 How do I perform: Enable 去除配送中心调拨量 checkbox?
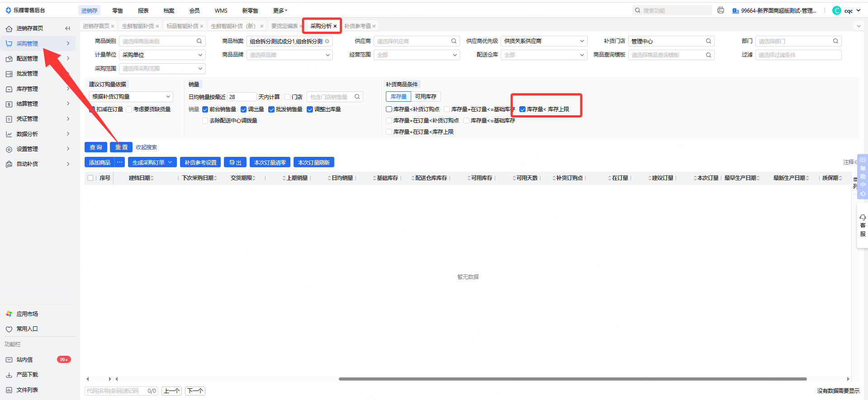click(205, 121)
